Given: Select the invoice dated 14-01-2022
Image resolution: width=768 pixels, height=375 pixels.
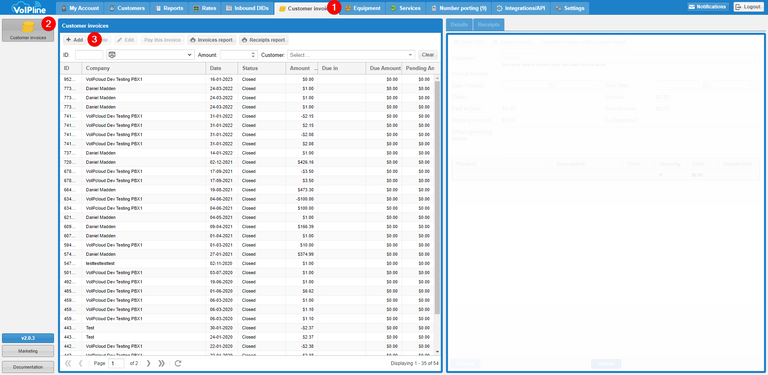Looking at the screenshot, I should (247, 153).
